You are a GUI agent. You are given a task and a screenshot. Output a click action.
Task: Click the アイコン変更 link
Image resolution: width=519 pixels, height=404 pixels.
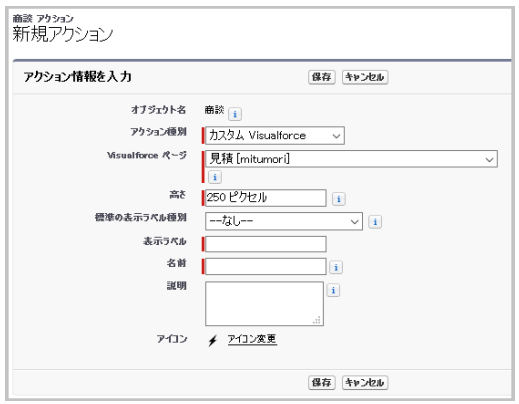[x=252, y=339]
